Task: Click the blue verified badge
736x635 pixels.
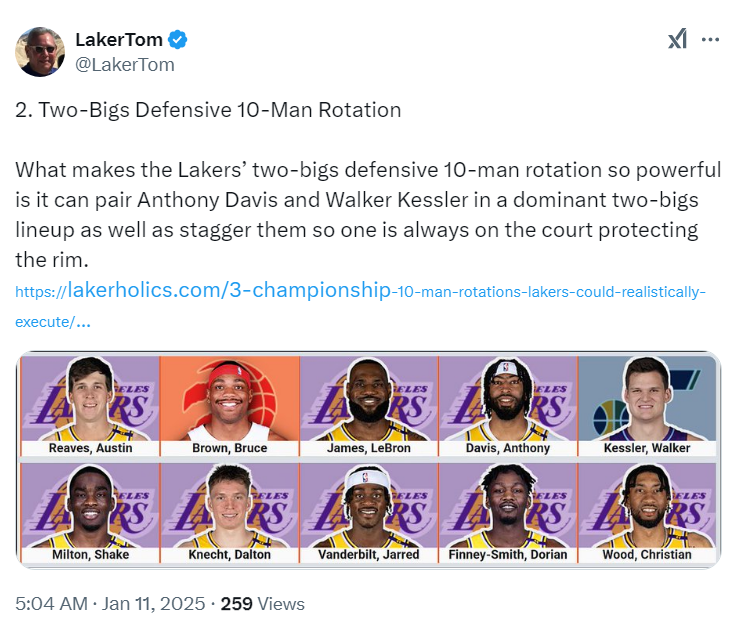Action: (x=178, y=41)
